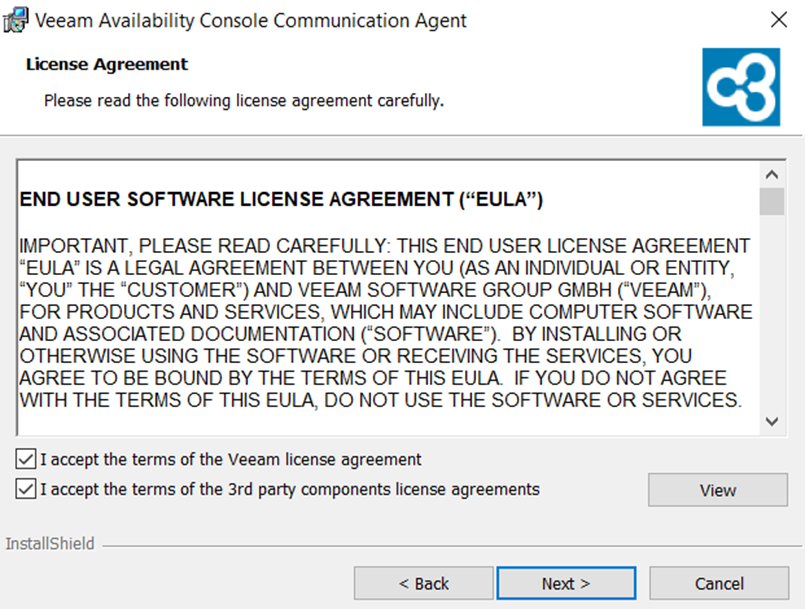Uncheck the Veeam license agreement checkbox
This screenshot has width=805, height=609.
point(26,460)
